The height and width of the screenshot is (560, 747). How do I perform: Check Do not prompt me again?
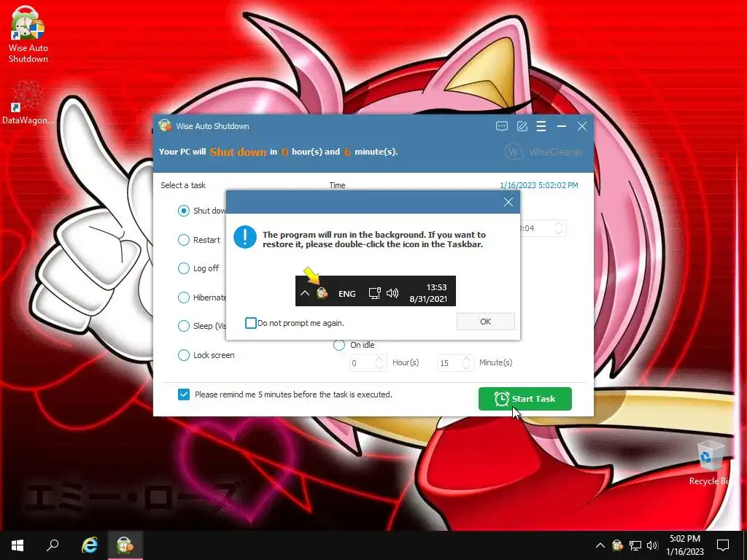coord(251,323)
